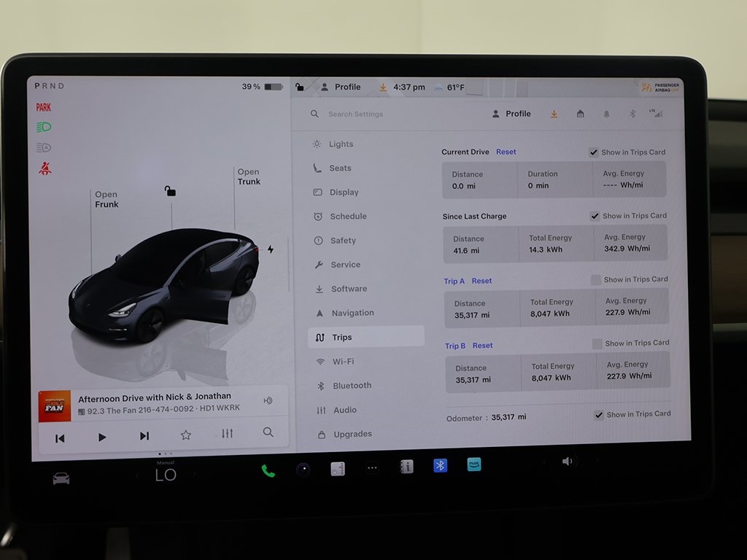Screen dimensions: 747x560
Task: Tap the charge port lightning icon
Action: (x=271, y=249)
